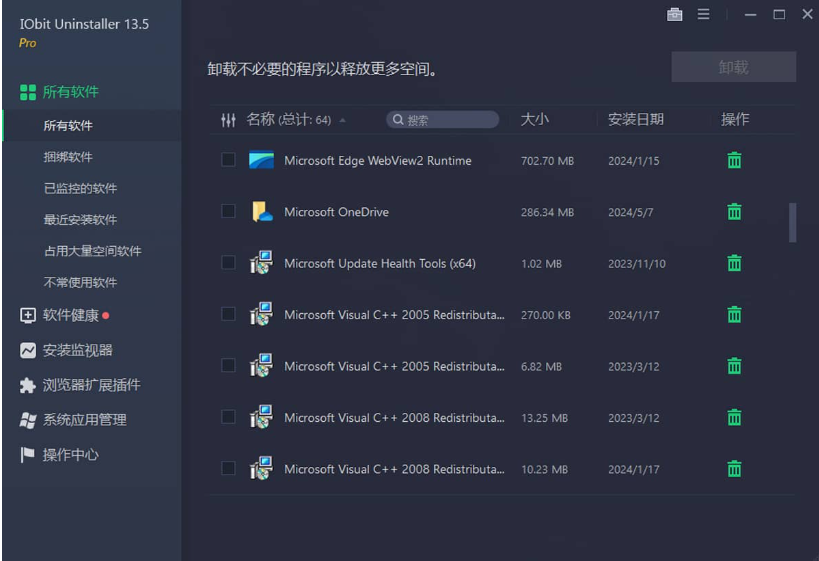Open the 系统应用管理 section
This screenshot has width=819, height=561.
84,420
